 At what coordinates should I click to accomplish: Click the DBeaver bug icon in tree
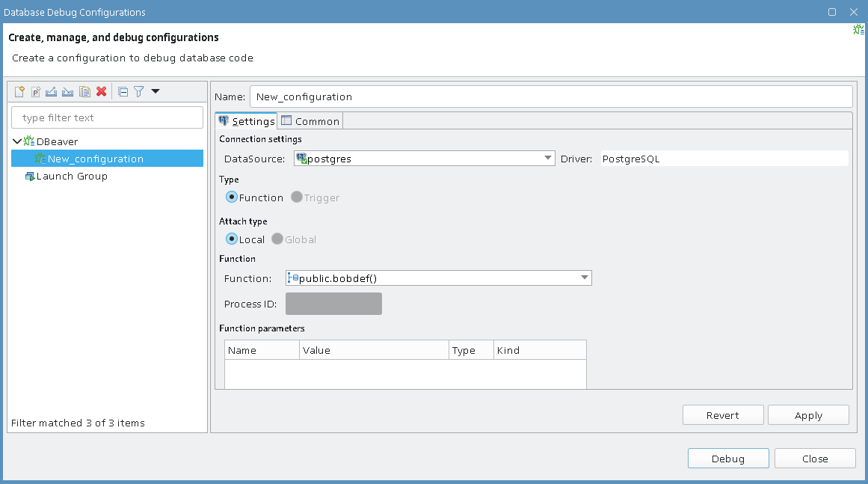coord(29,141)
